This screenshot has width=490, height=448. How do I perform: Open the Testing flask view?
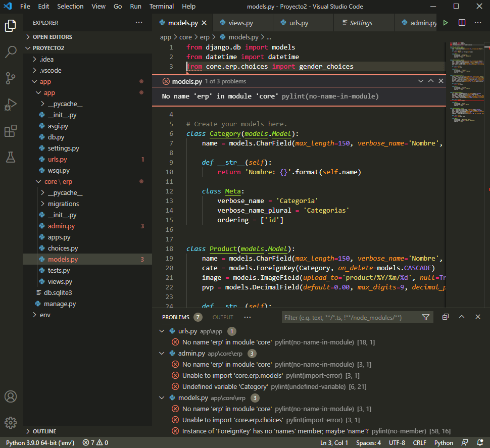11,157
